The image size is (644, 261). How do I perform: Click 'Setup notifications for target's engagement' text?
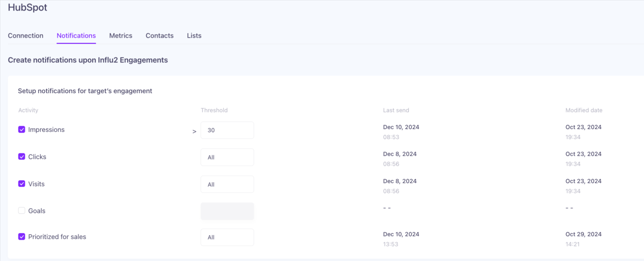(x=85, y=91)
